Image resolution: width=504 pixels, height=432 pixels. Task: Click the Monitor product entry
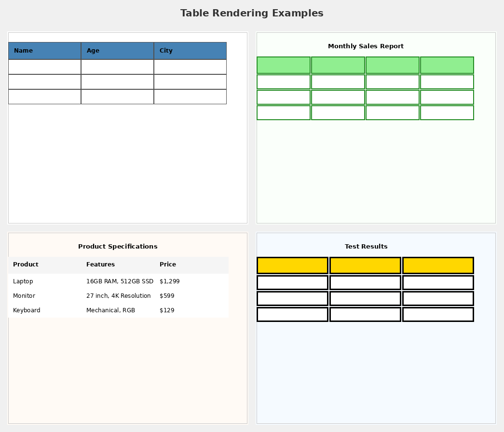(x=23, y=296)
